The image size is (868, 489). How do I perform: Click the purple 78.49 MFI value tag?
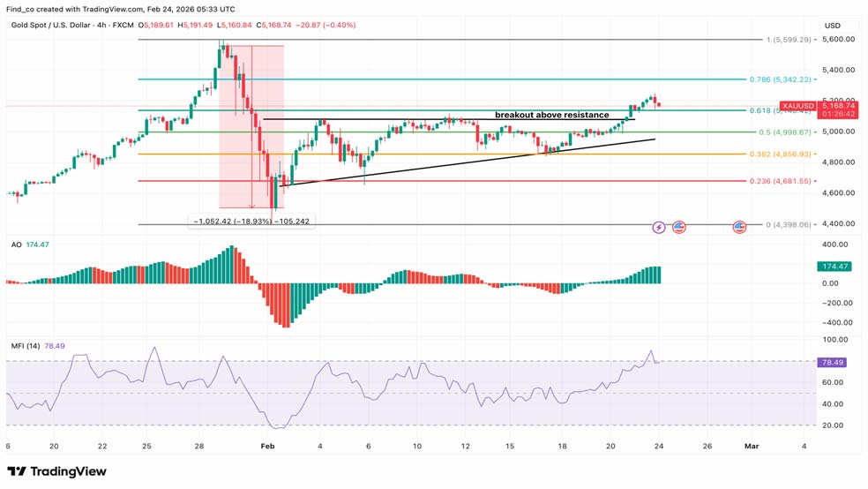[x=833, y=361]
